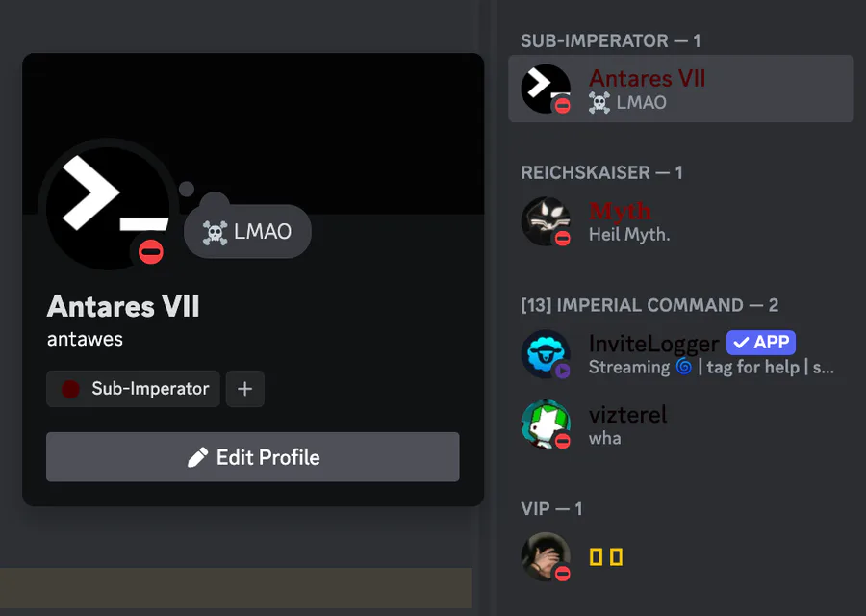The height and width of the screenshot is (616, 866).
Task: Open Myth's cat avatar in member list
Action: pos(546,221)
